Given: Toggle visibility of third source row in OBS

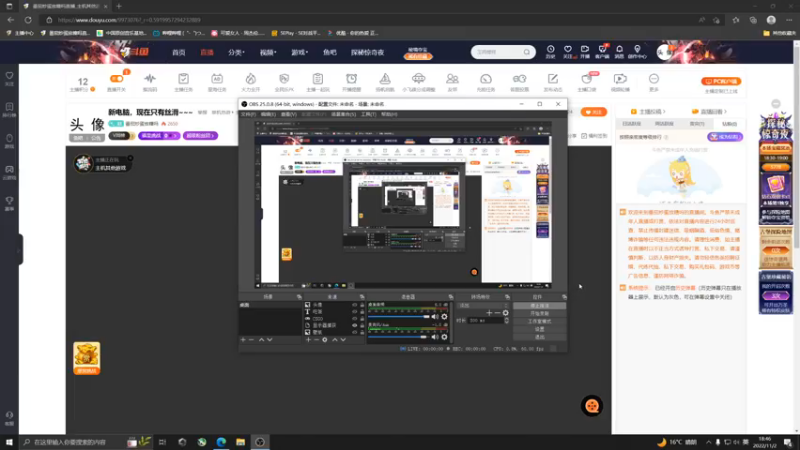Looking at the screenshot, I should coord(355,318).
